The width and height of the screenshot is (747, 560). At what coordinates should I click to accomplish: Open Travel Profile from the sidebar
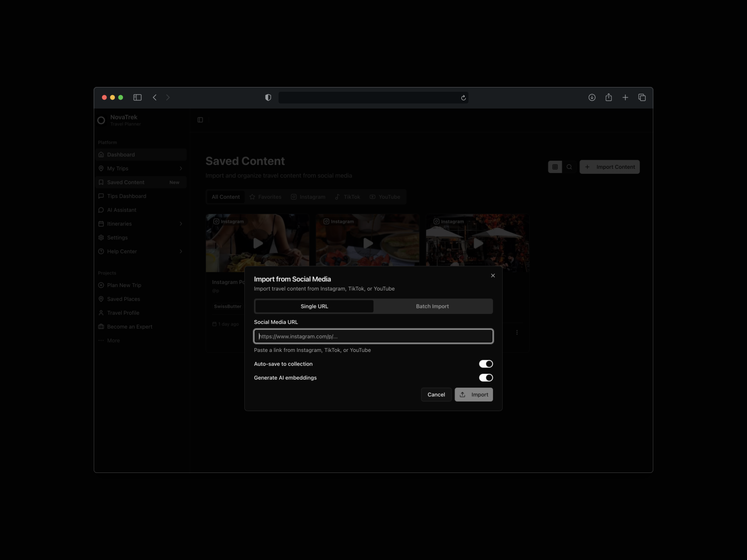pos(123,313)
